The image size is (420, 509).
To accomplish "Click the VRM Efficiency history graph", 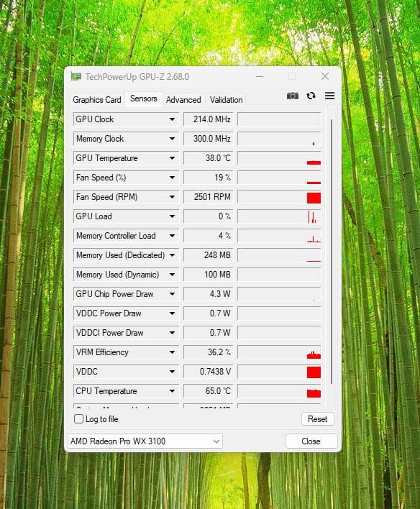I will [x=279, y=352].
